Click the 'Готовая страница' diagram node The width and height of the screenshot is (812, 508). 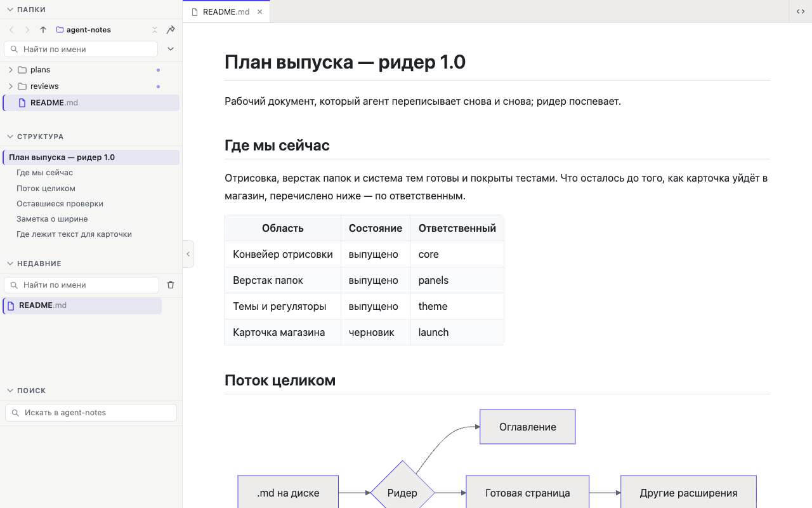point(528,493)
